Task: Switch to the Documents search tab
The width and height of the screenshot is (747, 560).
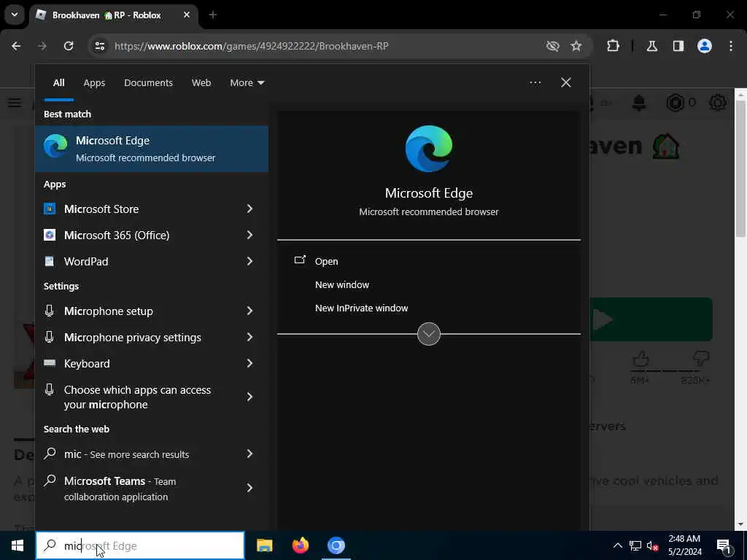Action: pos(148,83)
